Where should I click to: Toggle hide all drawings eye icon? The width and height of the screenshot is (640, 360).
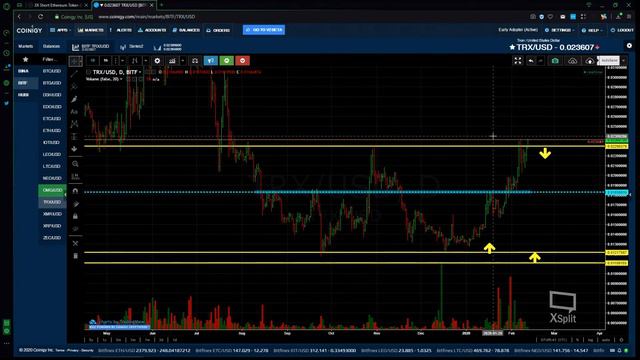[x=75, y=229]
